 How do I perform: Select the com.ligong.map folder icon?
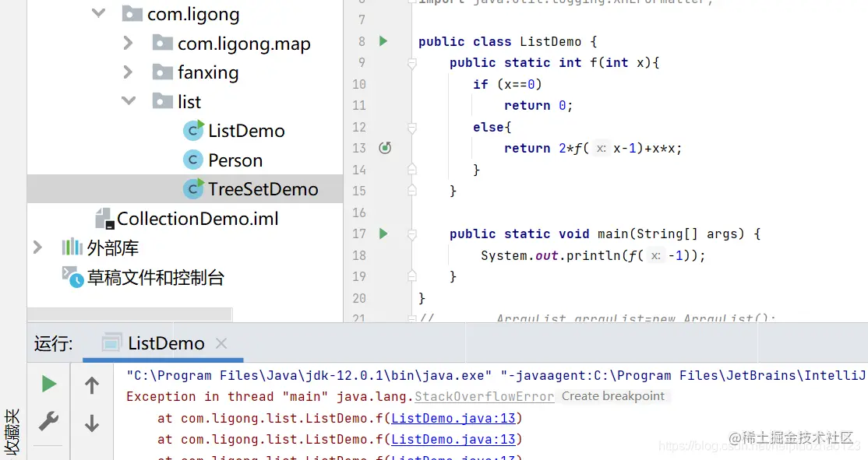tap(163, 43)
